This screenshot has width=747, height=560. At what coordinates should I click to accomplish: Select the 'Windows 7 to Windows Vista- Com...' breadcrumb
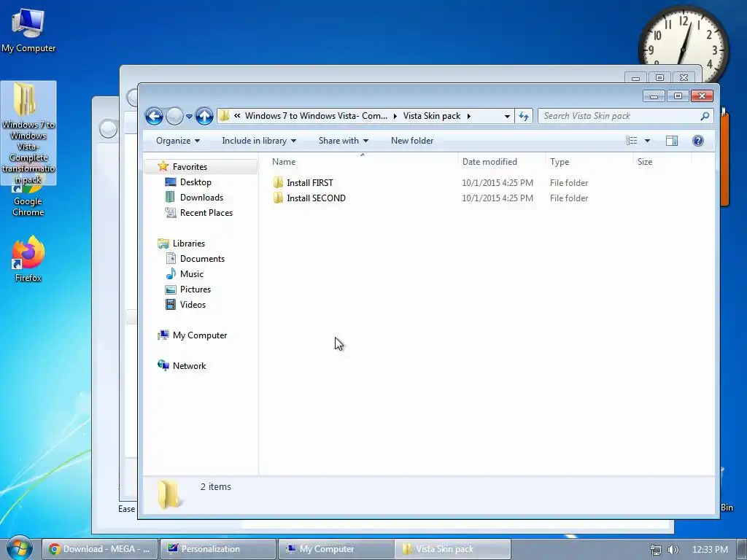[316, 116]
